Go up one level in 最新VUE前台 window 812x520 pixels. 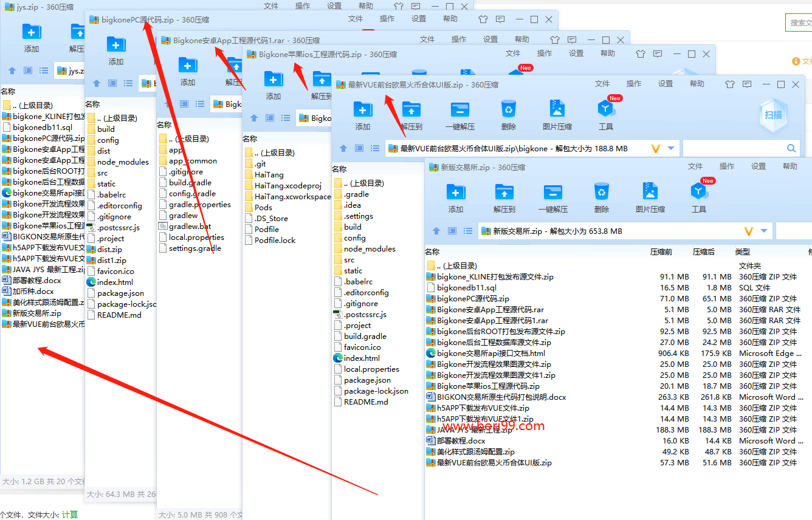[343, 148]
